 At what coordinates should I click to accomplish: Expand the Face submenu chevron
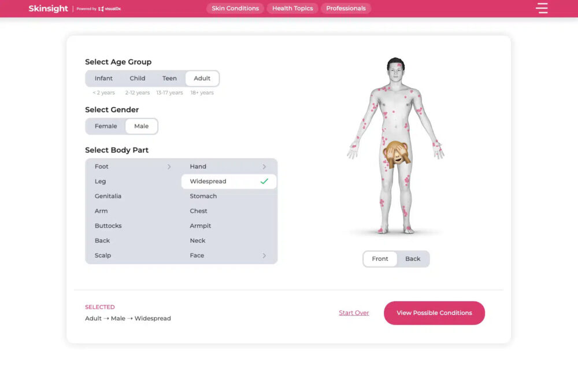[264, 256]
